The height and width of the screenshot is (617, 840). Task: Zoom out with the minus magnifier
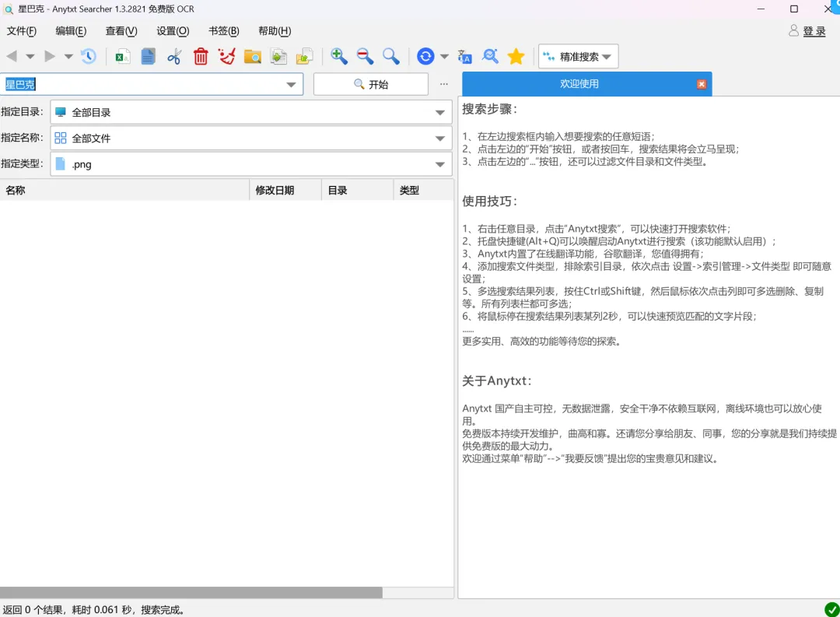(x=365, y=56)
